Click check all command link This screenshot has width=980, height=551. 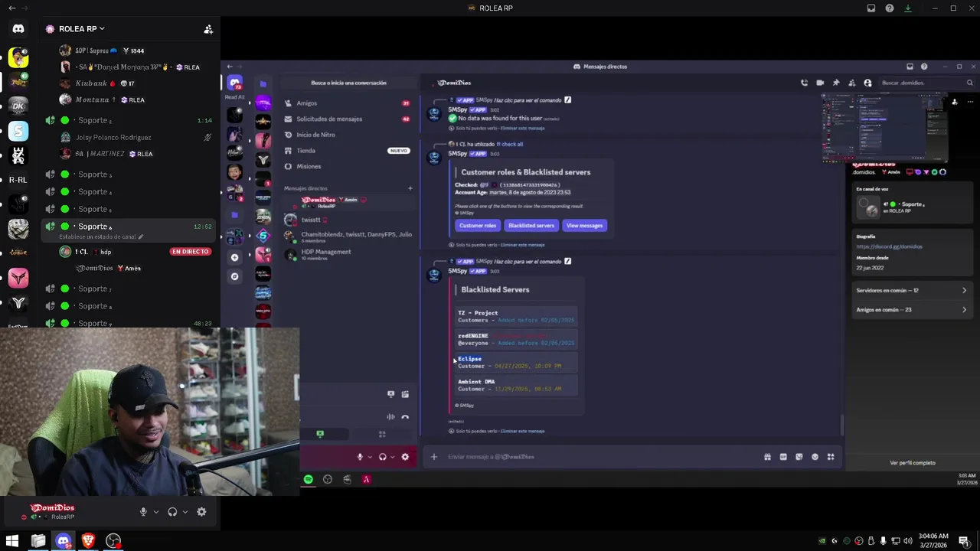coord(510,144)
